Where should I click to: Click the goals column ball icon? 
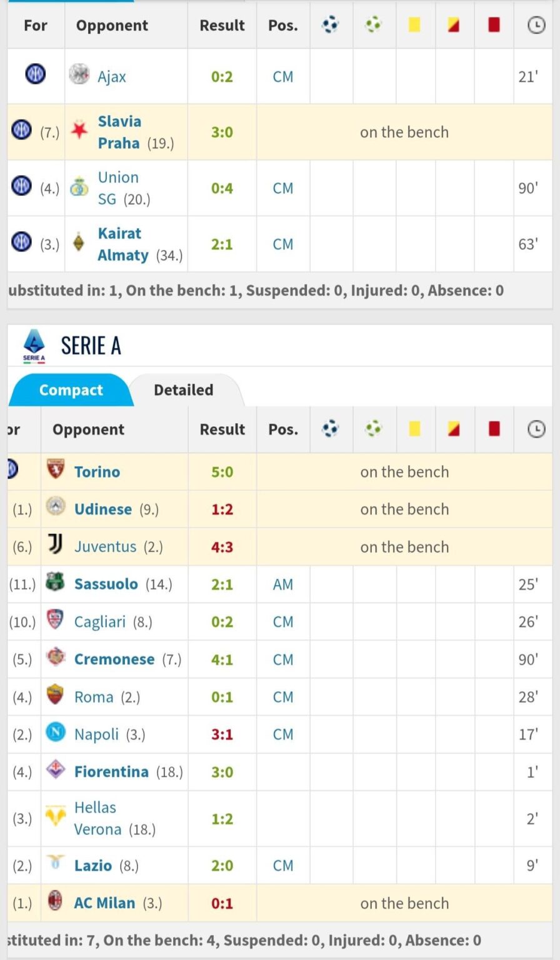pos(331,26)
